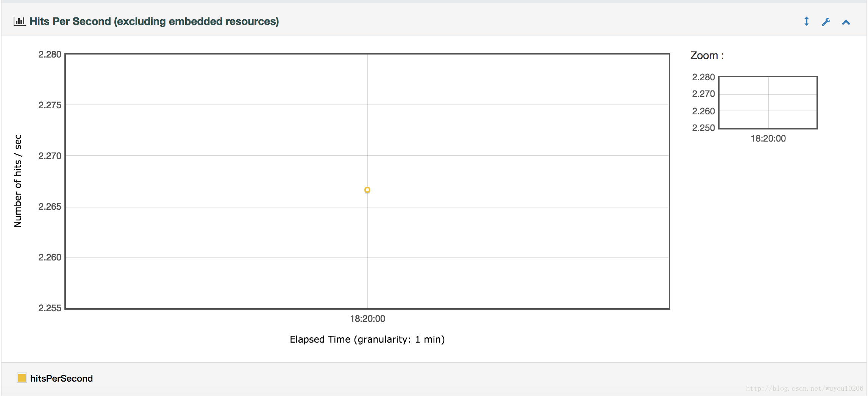
Task: Click the bar chart icon beside title
Action: [x=19, y=21]
